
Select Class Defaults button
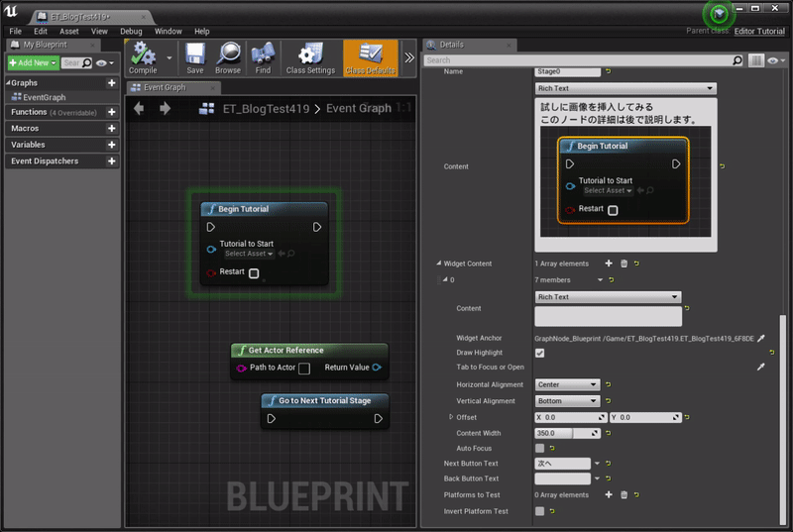(x=371, y=58)
